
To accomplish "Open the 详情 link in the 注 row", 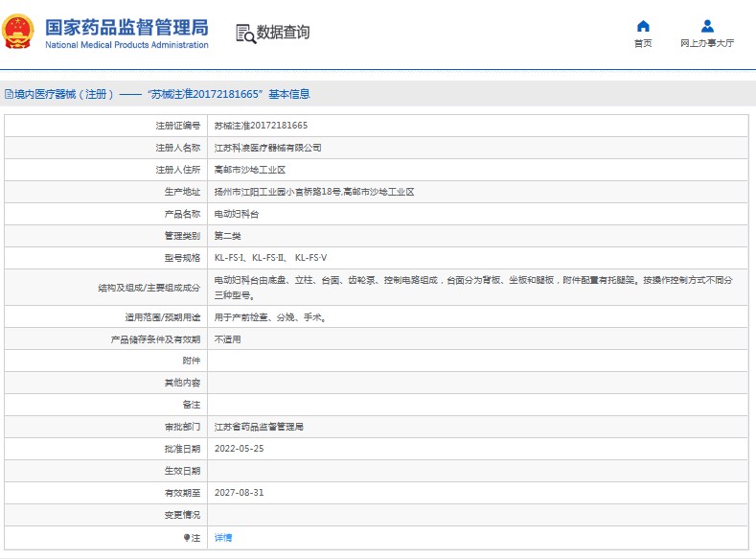I will (222, 538).
